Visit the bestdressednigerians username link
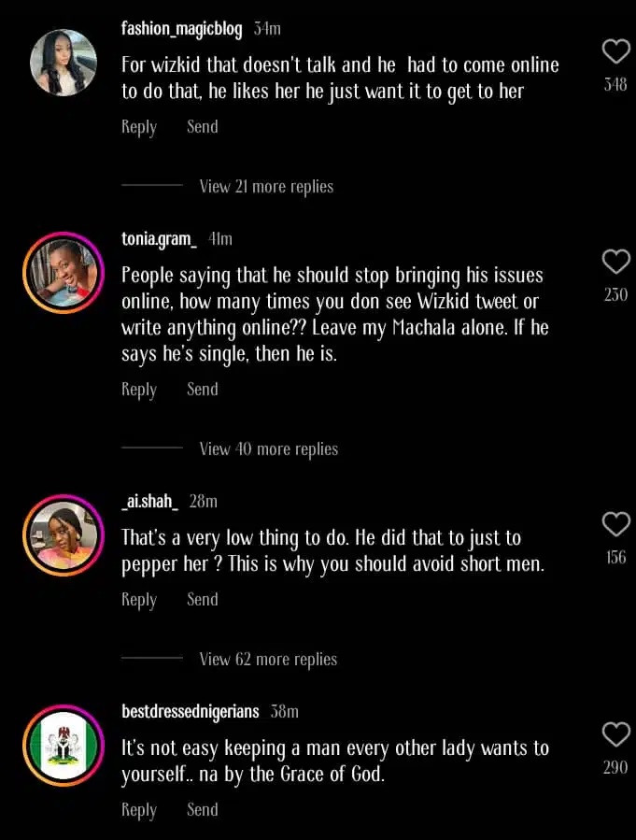Viewport: 636px width, 840px height. tap(190, 712)
